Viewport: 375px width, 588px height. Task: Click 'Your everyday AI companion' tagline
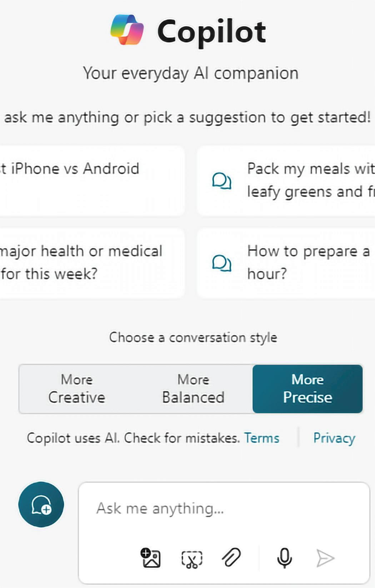[190, 73]
